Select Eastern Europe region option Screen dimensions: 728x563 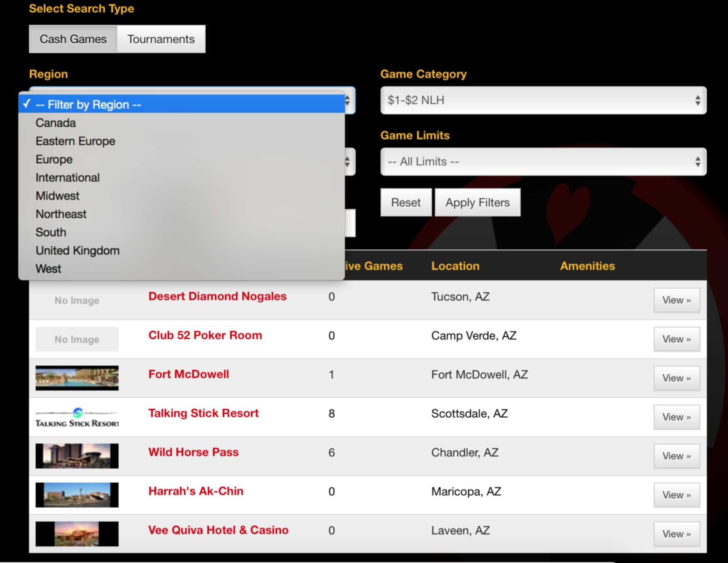click(75, 141)
